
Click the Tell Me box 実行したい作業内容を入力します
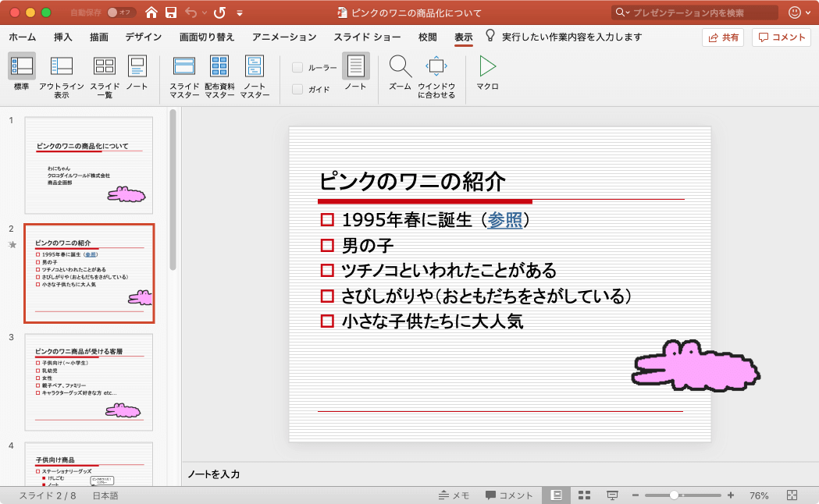pyautogui.click(x=572, y=37)
